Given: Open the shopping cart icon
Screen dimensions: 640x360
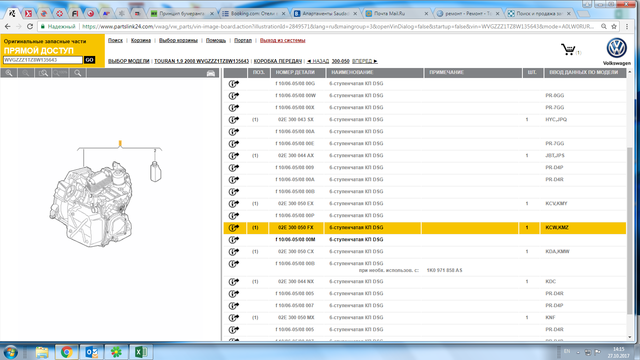Looking at the screenshot, I should tap(568, 49).
